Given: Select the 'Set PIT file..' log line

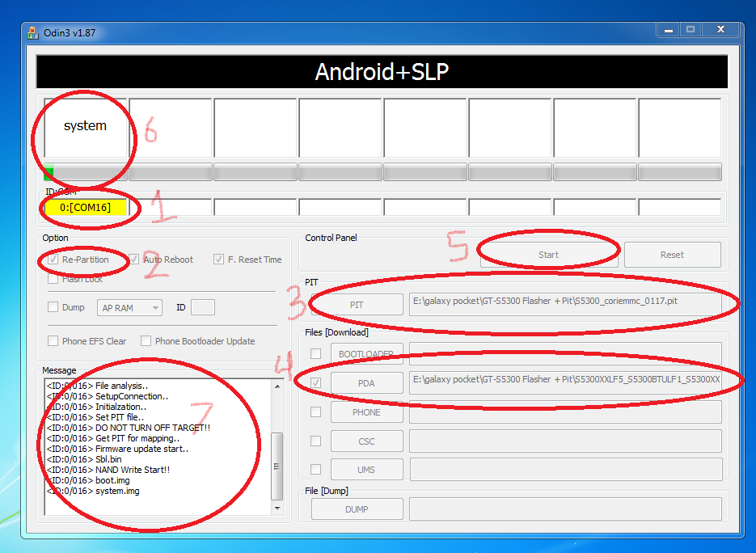Looking at the screenshot, I should [95, 417].
